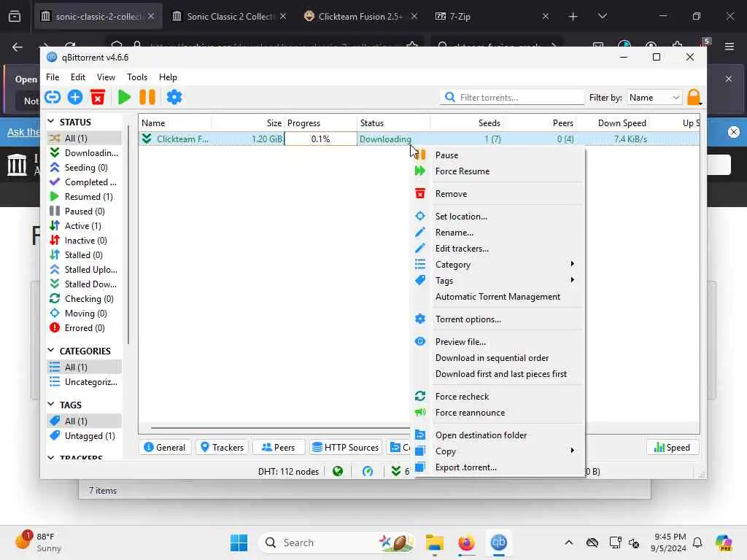Click the red Remove torrent toolbar icon
The width and height of the screenshot is (747, 560).
click(98, 97)
